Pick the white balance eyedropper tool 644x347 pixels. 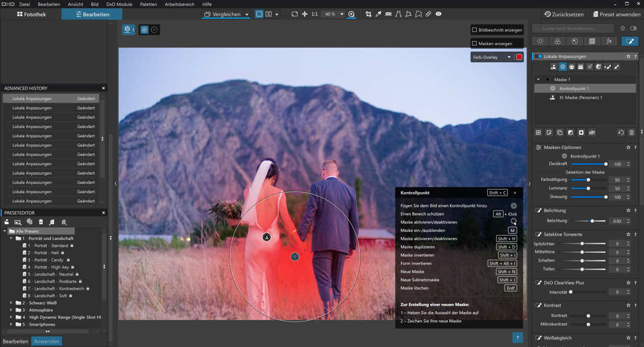click(378, 14)
